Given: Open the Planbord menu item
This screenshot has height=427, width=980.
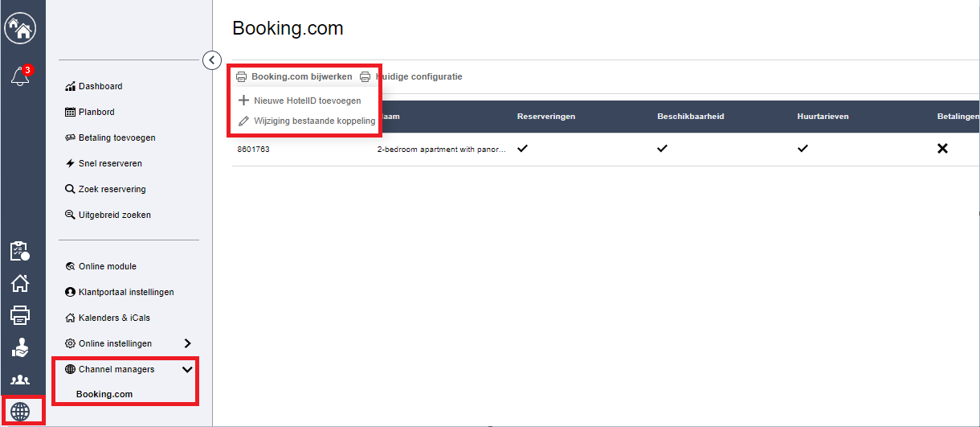Looking at the screenshot, I should pyautogui.click(x=90, y=112).
